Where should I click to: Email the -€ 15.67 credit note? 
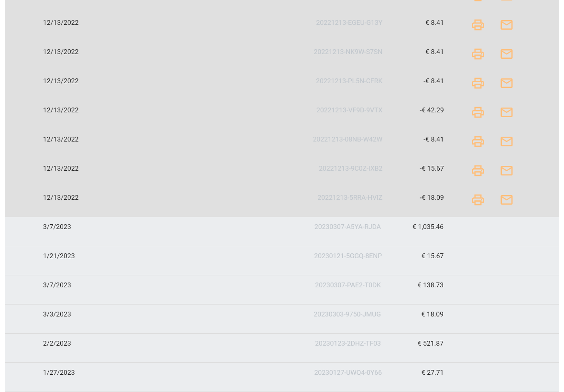(x=507, y=171)
